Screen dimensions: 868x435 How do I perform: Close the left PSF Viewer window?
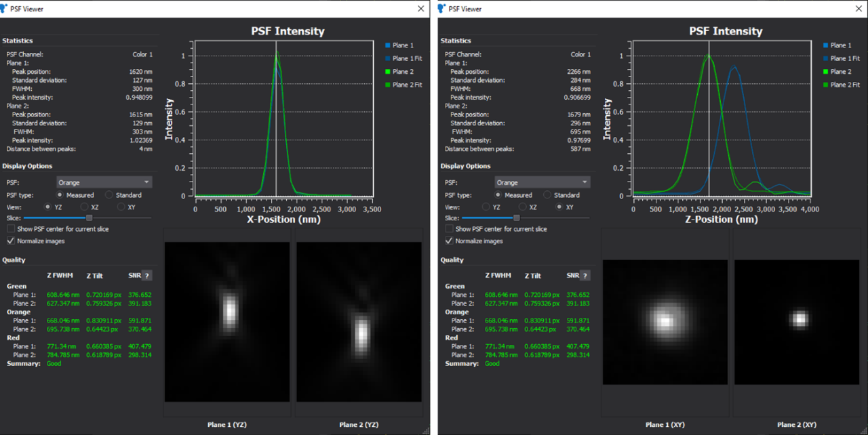coord(421,8)
